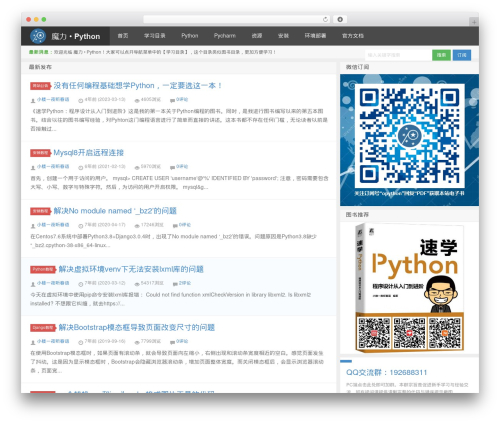The height and width of the screenshot is (423, 500).
Task: Click the blue subscribe button next to search
Action: tap(462, 55)
